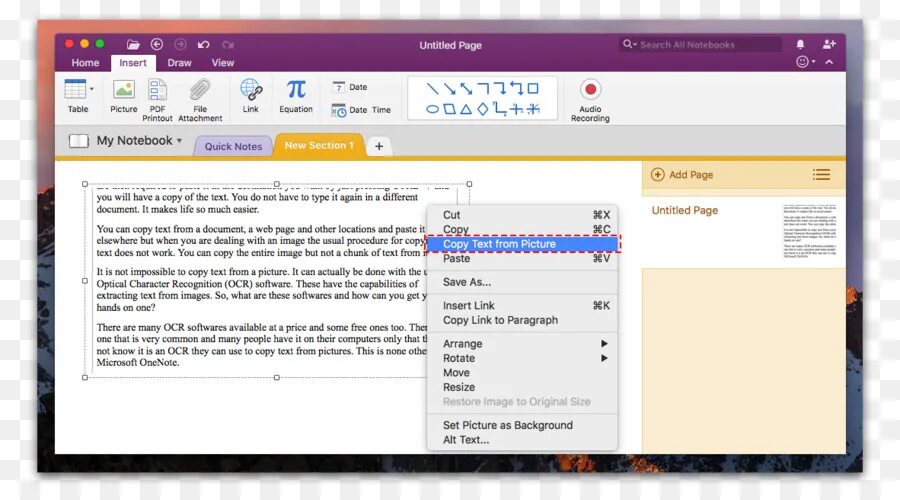The image size is (900, 500).
Task: Undo the last action
Action: (x=204, y=44)
